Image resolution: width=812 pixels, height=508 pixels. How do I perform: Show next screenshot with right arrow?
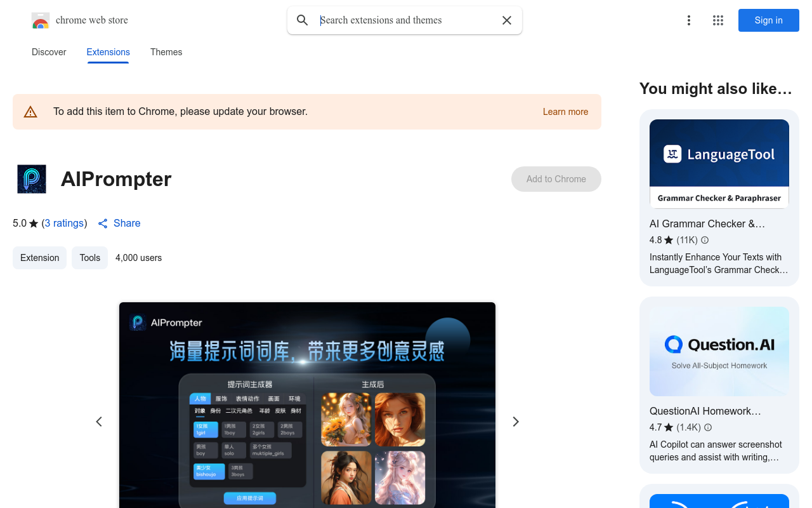coord(516,422)
